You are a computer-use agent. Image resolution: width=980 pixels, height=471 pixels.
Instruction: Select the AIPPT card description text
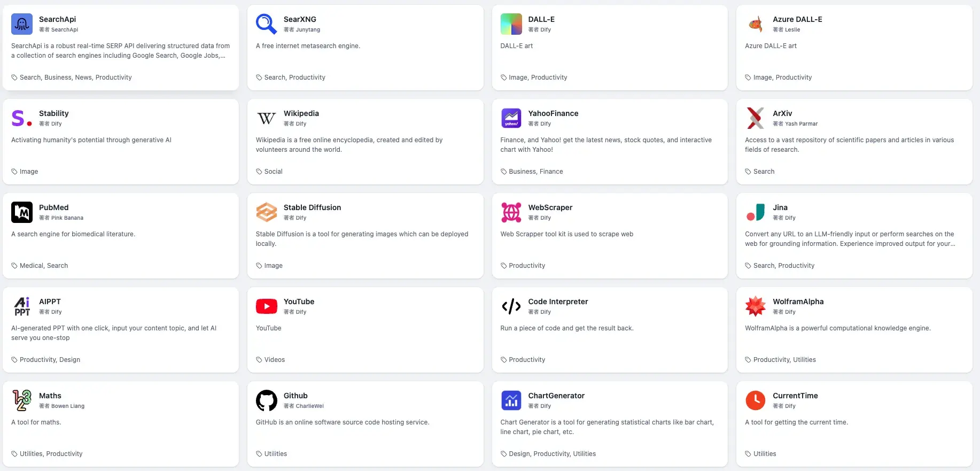pos(114,333)
